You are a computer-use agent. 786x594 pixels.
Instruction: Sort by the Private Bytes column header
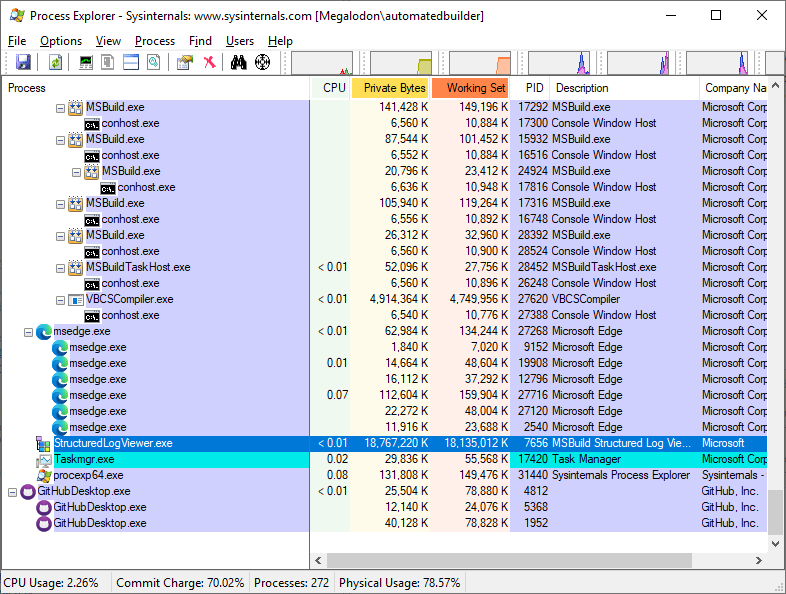(x=391, y=88)
